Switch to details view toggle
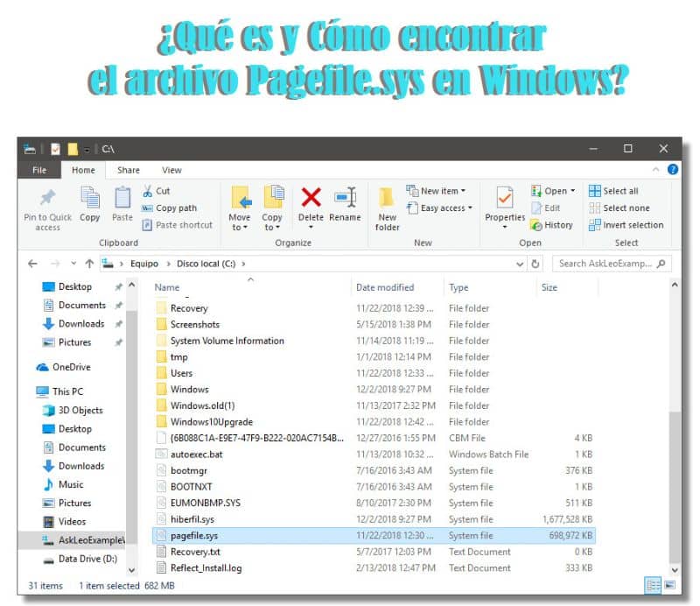This screenshot has height=606, width=700. click(653, 585)
